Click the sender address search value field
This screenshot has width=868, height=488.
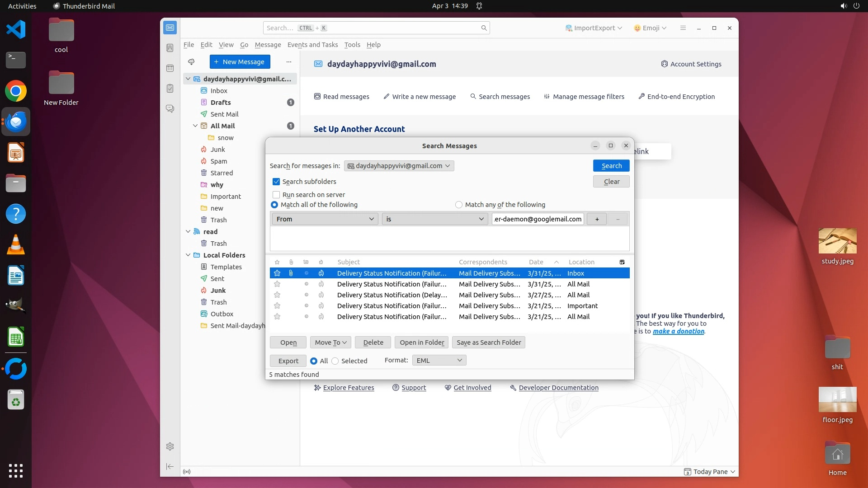click(x=538, y=219)
